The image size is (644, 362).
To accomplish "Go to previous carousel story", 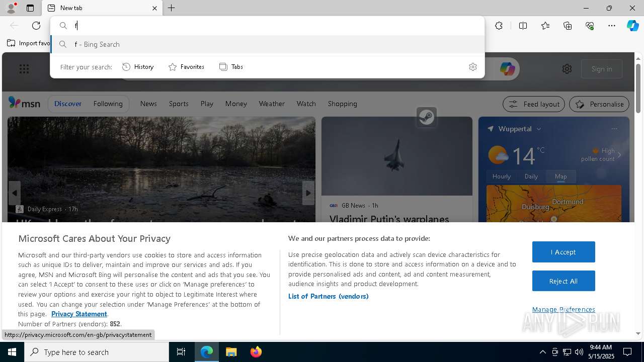I will click(15, 193).
